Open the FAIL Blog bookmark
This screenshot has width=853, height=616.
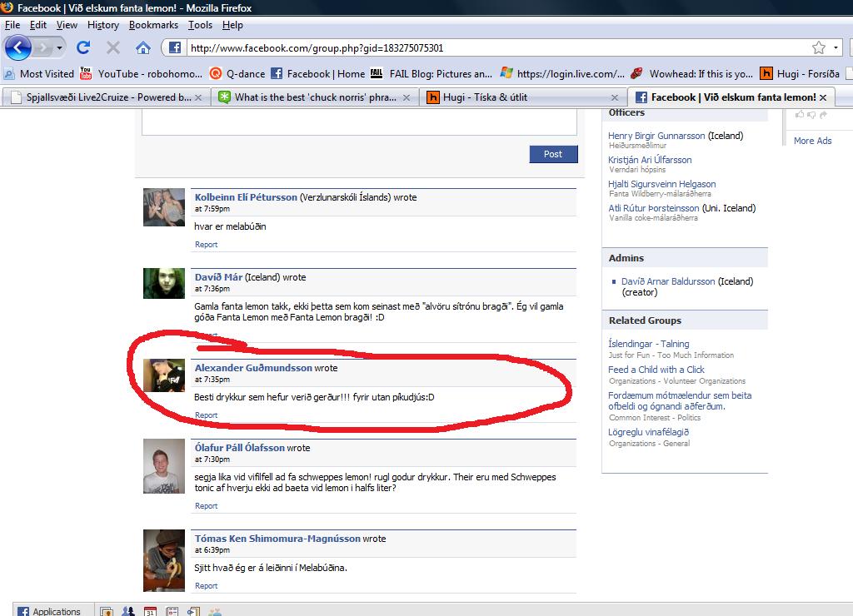[x=431, y=73]
